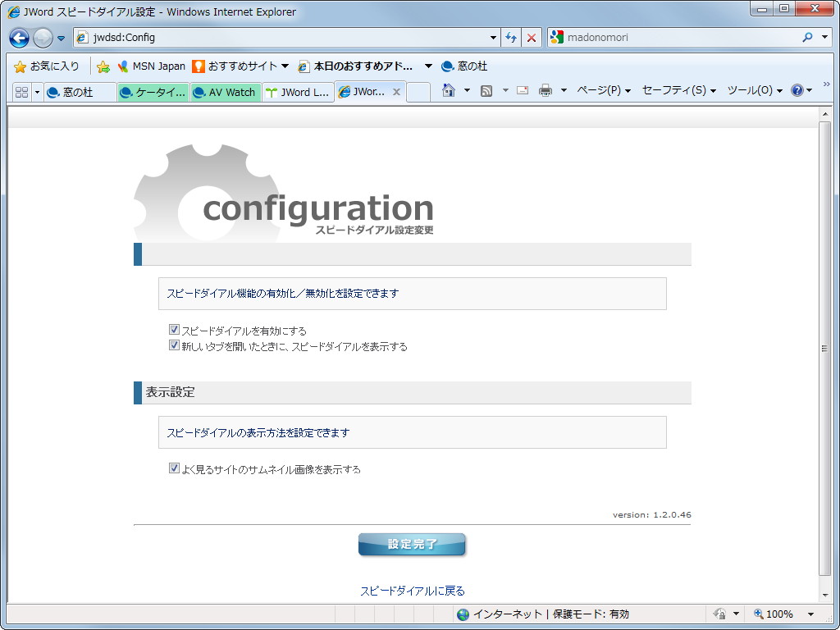Click the jwdsd:Config address bar field
This screenshot has width=840, height=630.
click(286, 38)
